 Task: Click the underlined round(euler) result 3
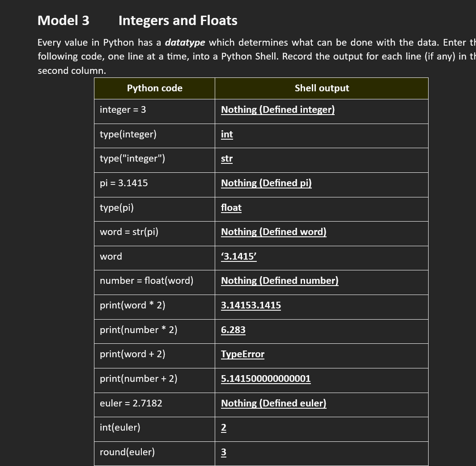(x=223, y=452)
